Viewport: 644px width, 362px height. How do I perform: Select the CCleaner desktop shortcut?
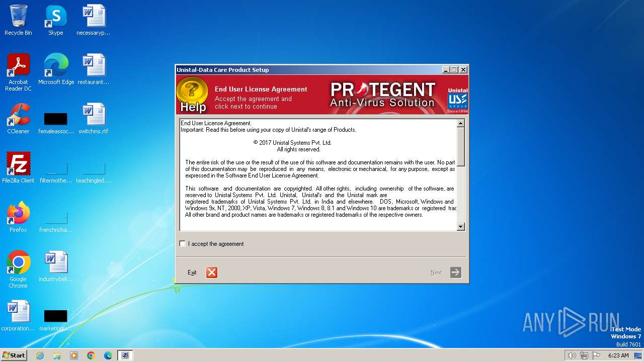(18, 119)
